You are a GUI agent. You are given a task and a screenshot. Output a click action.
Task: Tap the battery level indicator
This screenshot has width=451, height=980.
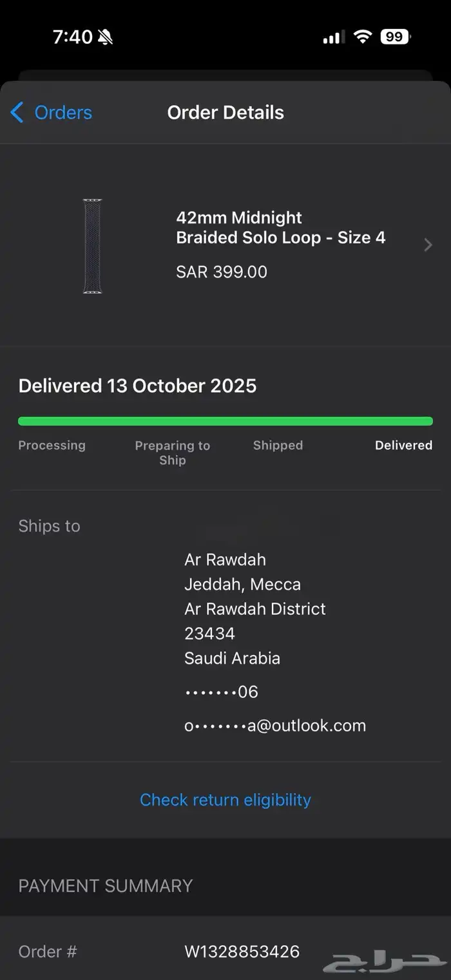click(395, 37)
